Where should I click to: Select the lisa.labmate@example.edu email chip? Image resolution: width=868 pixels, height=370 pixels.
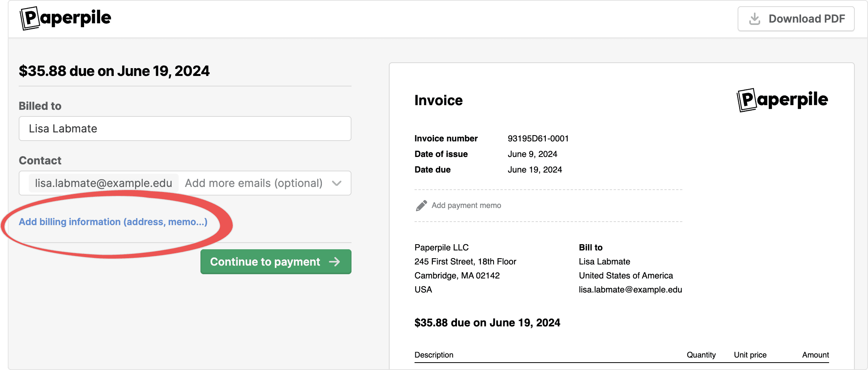(104, 183)
